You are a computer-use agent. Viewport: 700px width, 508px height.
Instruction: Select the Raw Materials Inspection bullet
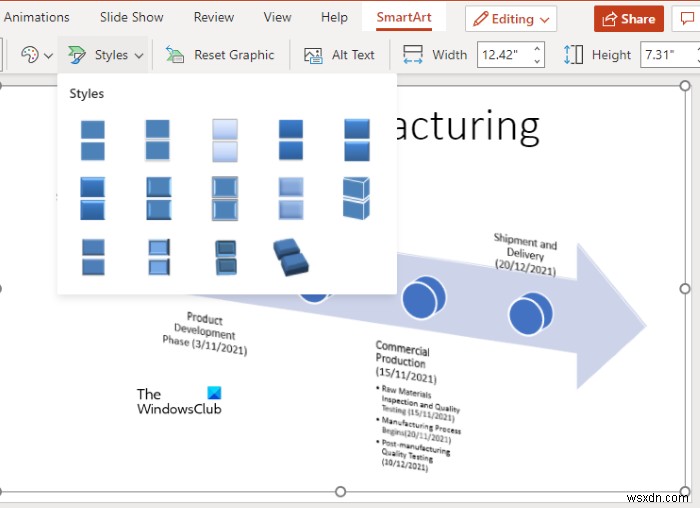click(419, 404)
